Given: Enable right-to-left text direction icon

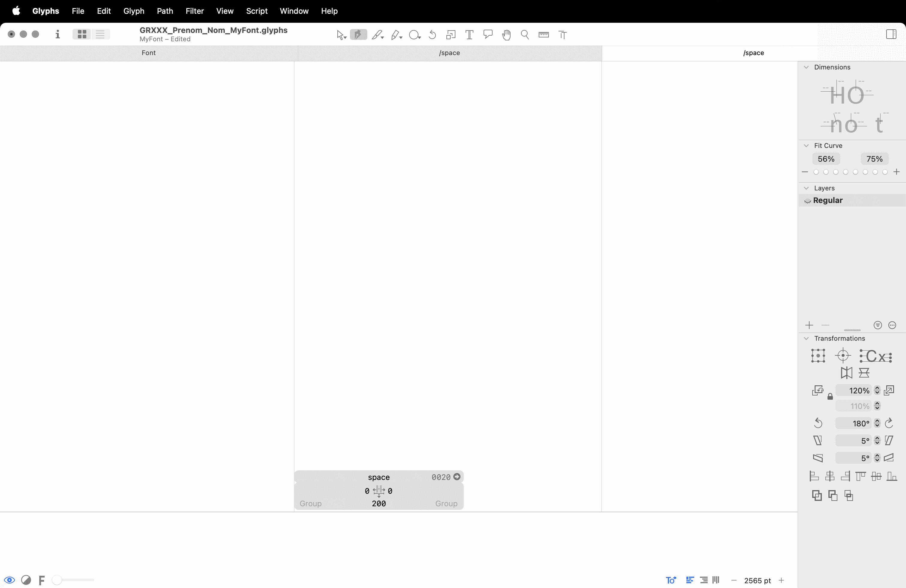Looking at the screenshot, I should pos(704,581).
